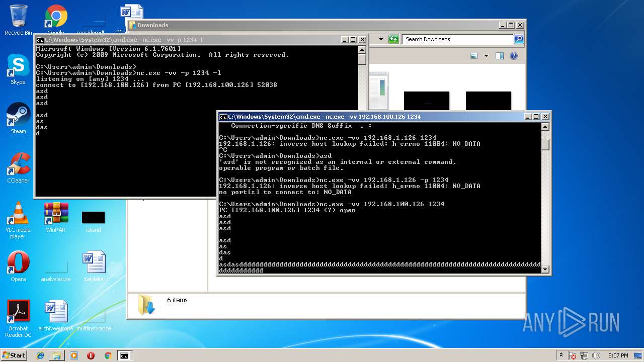Launch Google Chrome from the desktop

56,20
